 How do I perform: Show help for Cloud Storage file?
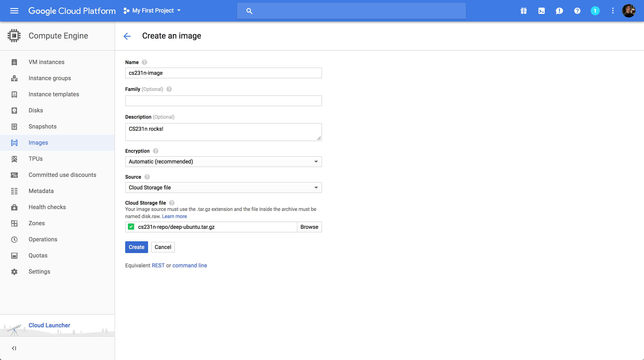[x=172, y=203]
